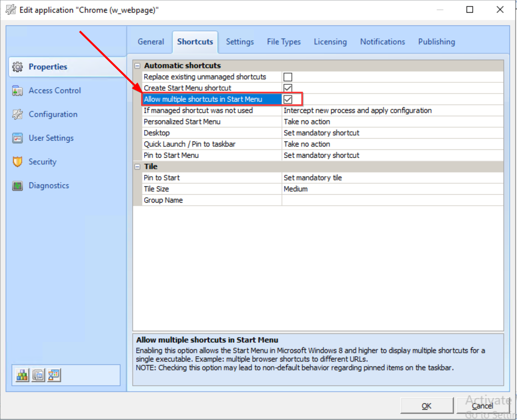Collapse the Automatic shortcuts group

pyautogui.click(x=137, y=65)
